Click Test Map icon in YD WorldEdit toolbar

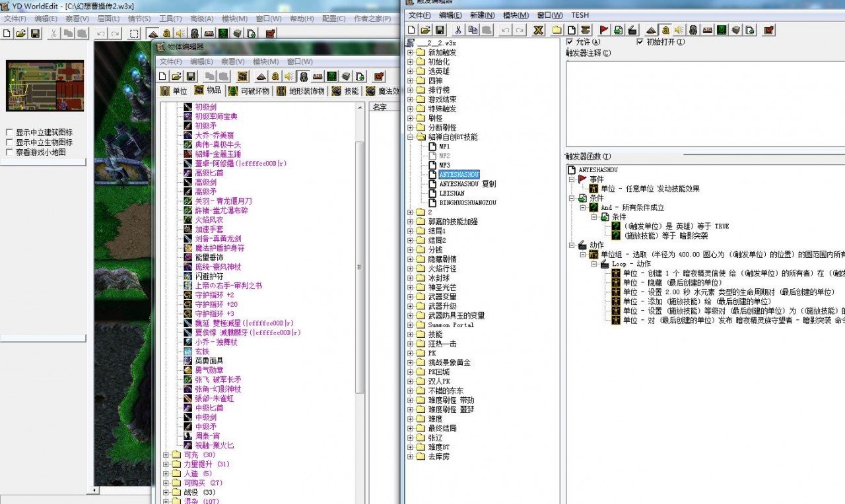(x=270, y=33)
